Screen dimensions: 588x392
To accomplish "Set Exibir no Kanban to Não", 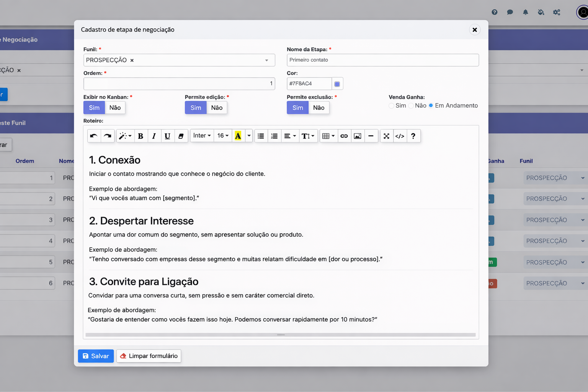I will click(115, 108).
